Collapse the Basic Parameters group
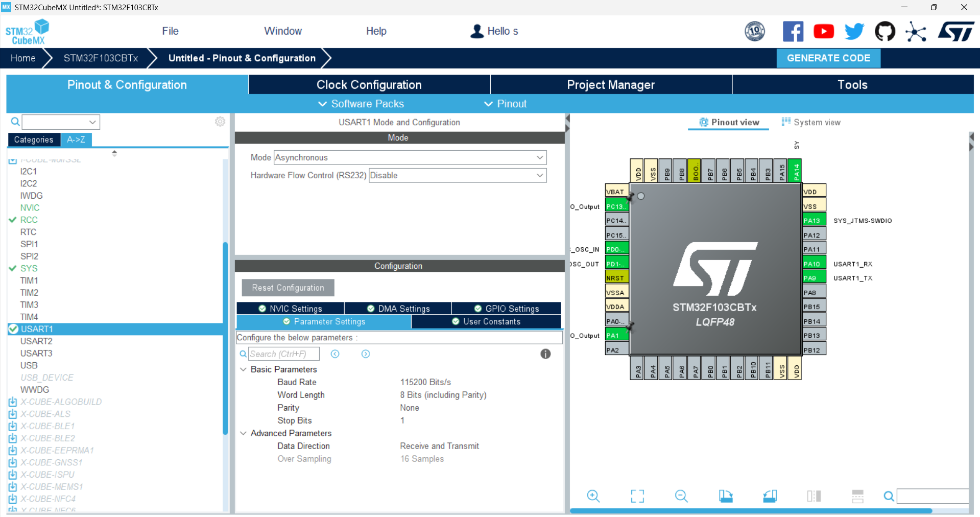Viewport: 980px width, 517px height. click(x=243, y=369)
